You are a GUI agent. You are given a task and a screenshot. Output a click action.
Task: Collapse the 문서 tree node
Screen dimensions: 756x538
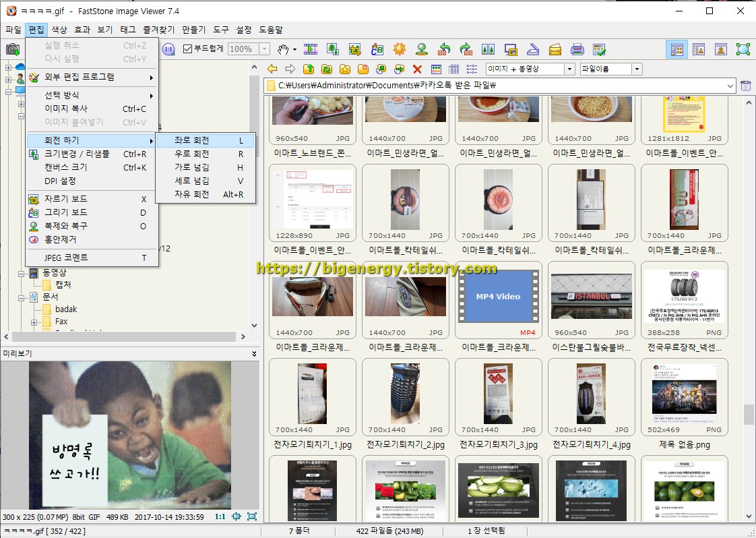click(21, 298)
